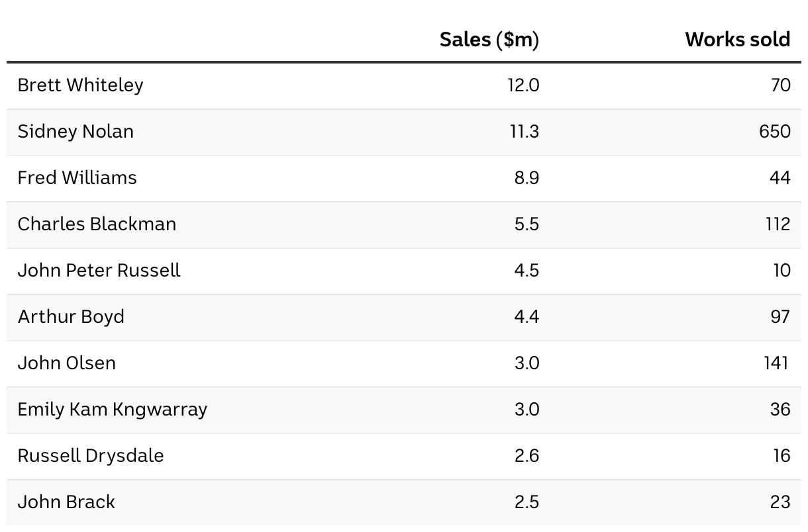
Task: Click John Olsen's 141 works sold cell
Action: (776, 363)
